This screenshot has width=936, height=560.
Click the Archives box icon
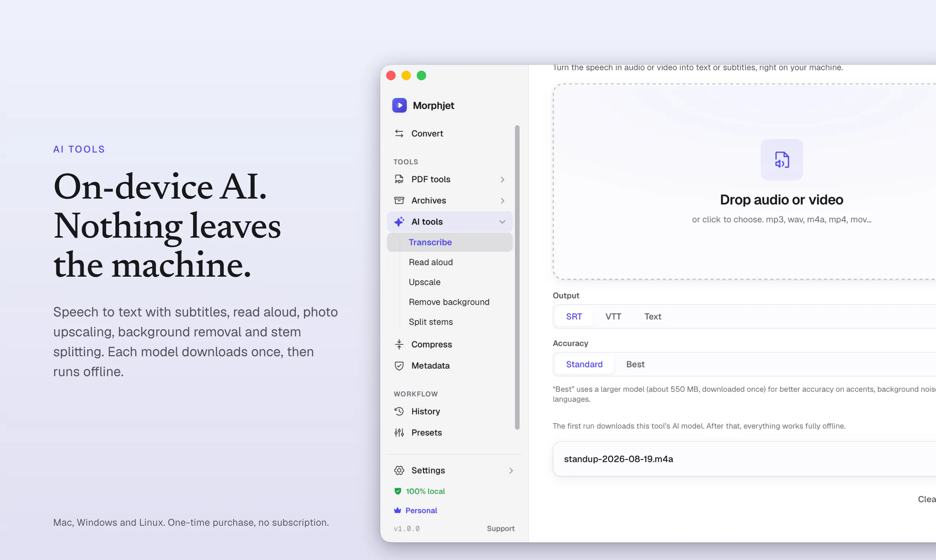pos(399,200)
